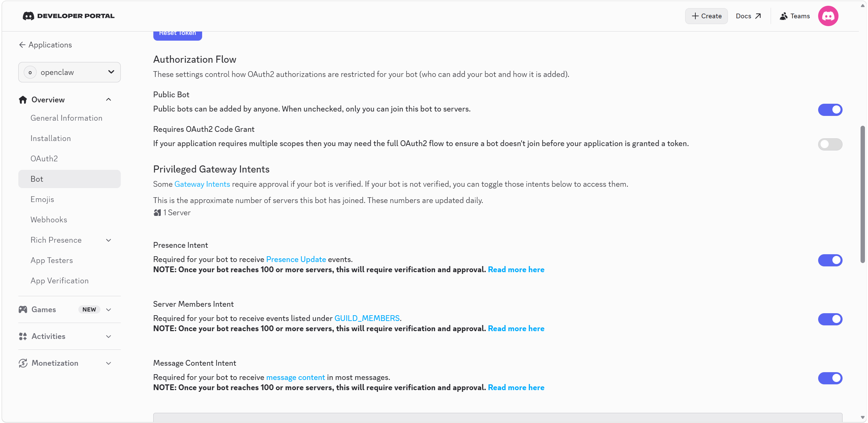Click the back arrow beside Applications
The image size is (868, 423).
coord(22,45)
